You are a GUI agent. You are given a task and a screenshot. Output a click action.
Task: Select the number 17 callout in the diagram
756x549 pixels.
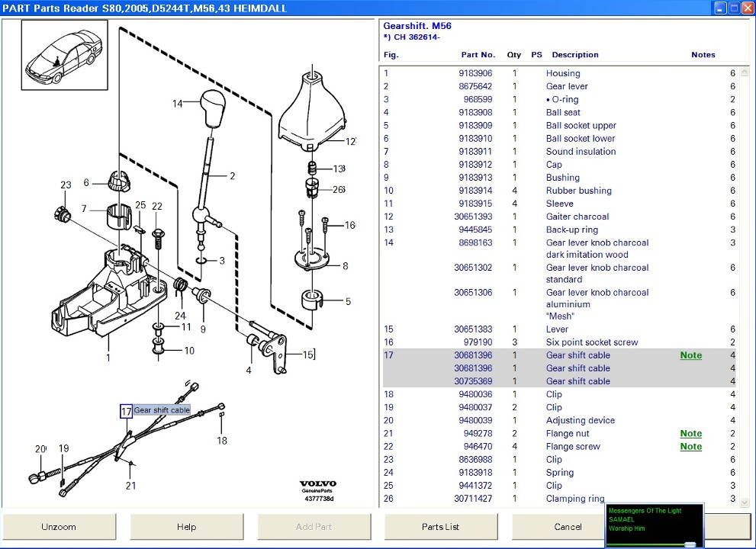pos(126,411)
